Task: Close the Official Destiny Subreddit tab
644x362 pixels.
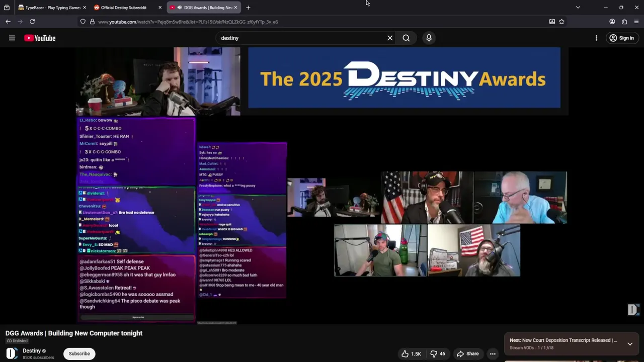Action: pyautogui.click(x=160, y=8)
